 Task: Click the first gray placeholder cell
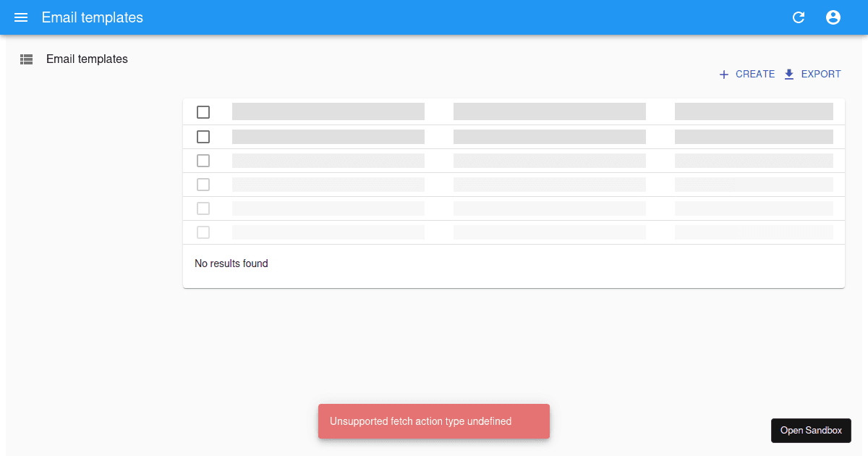[x=328, y=111]
